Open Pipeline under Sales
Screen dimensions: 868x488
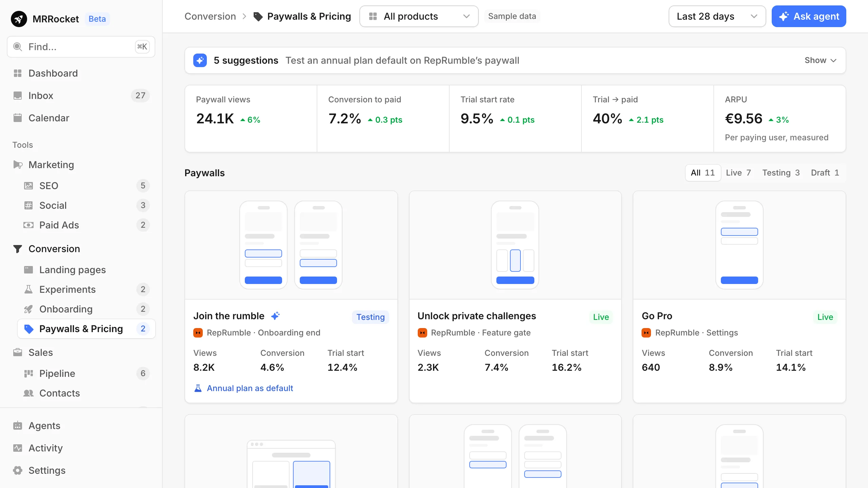(86, 373)
